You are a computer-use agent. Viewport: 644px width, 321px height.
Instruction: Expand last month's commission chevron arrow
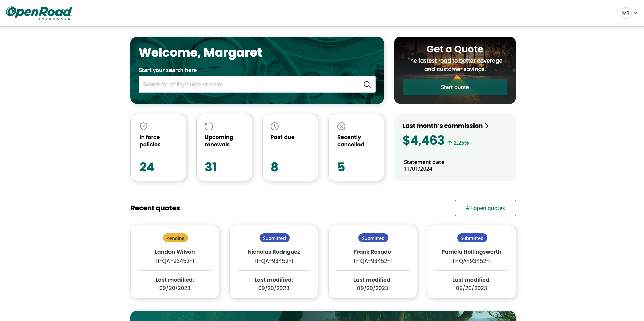click(487, 126)
